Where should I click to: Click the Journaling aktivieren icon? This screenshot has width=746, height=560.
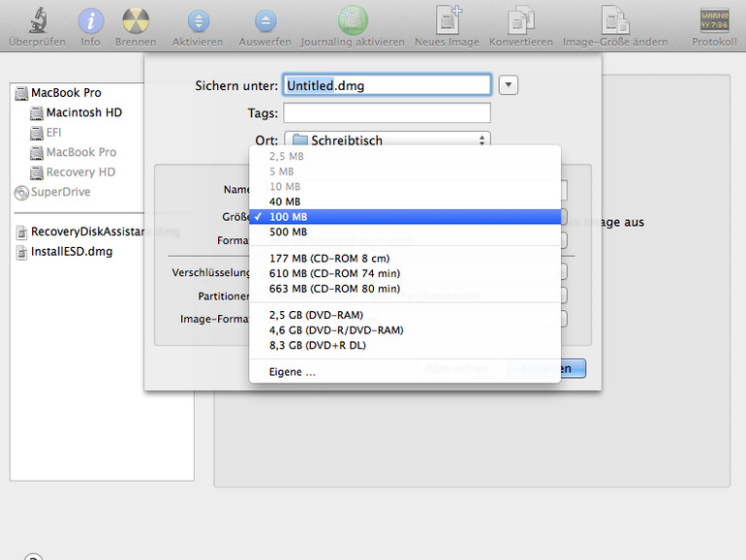click(x=353, y=20)
